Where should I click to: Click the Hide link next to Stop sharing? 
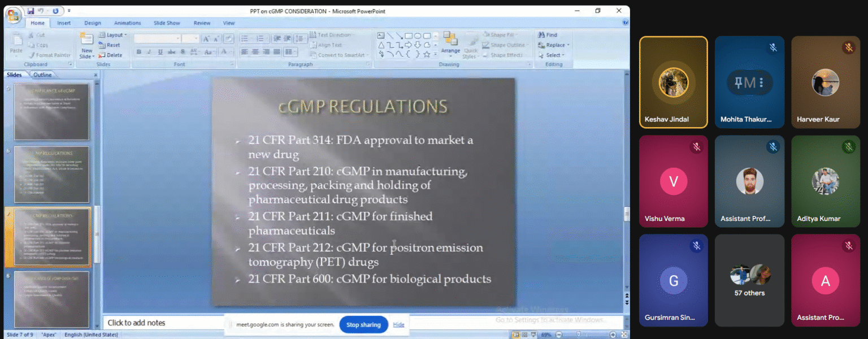pos(399,324)
